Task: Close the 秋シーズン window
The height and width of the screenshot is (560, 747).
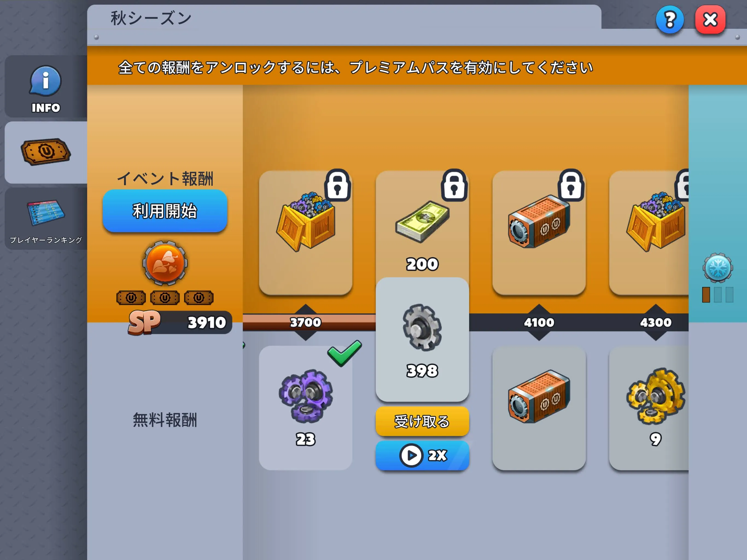Action: pos(710,20)
